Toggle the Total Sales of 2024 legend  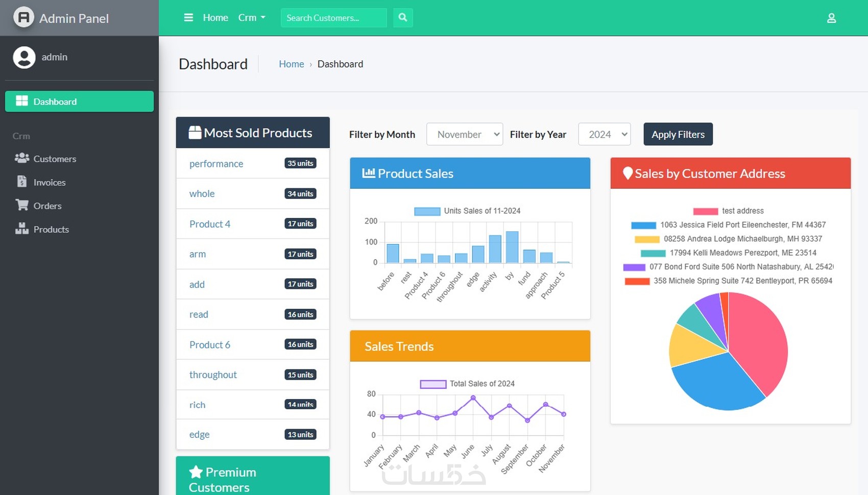(x=467, y=384)
